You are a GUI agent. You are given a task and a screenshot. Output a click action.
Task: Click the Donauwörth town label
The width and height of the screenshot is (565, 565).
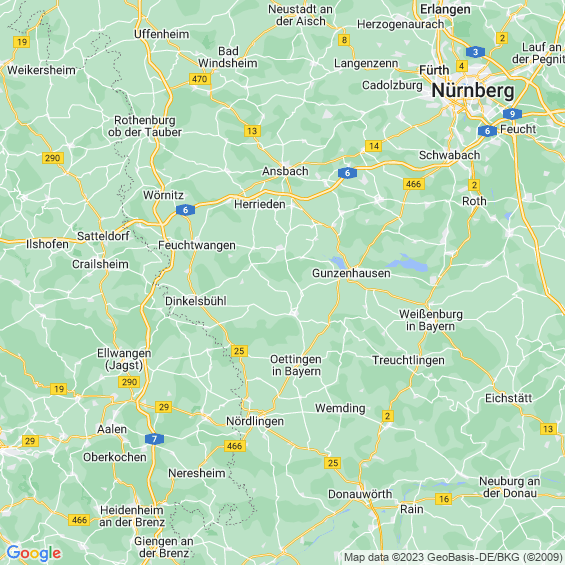(x=360, y=494)
